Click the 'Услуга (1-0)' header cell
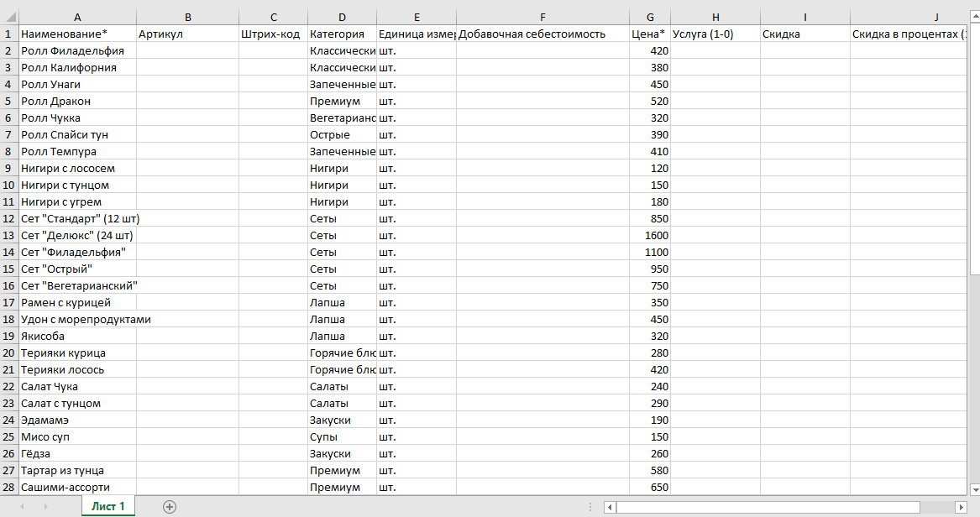 (715, 34)
